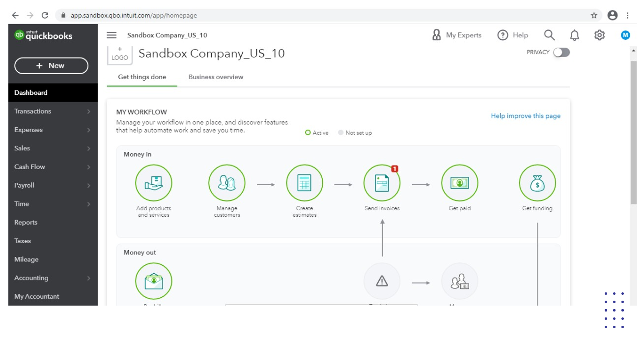Click the warning triangle icon in Money out
The width and height of the screenshot is (644, 340).
coord(382,281)
